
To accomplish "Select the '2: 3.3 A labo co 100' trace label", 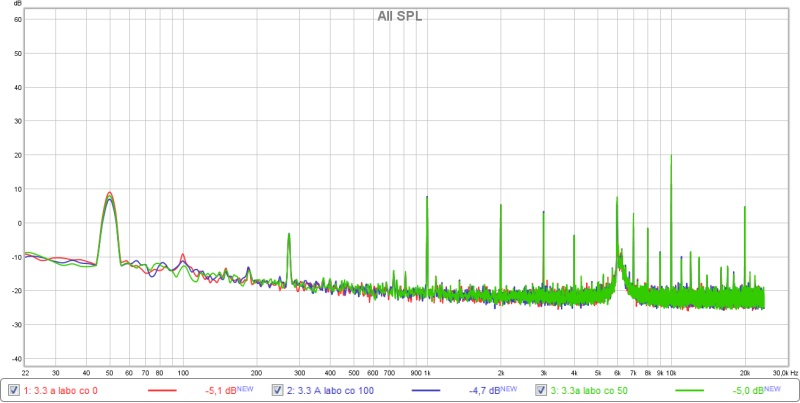I will (330, 390).
